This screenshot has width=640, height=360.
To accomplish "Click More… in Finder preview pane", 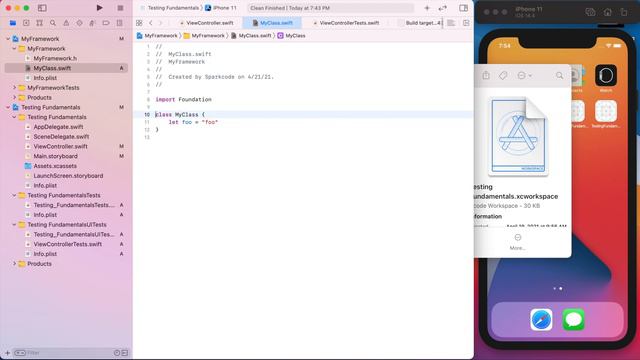I will click(518, 242).
